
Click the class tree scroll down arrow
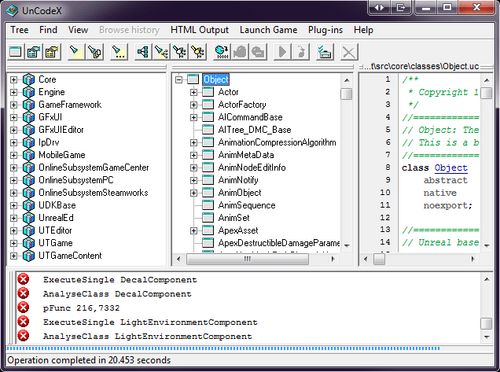click(x=347, y=246)
